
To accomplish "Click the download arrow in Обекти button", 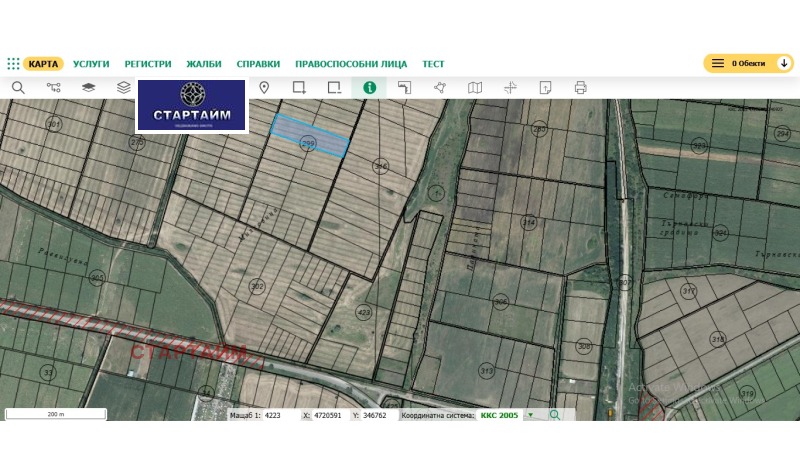I will [x=784, y=63].
